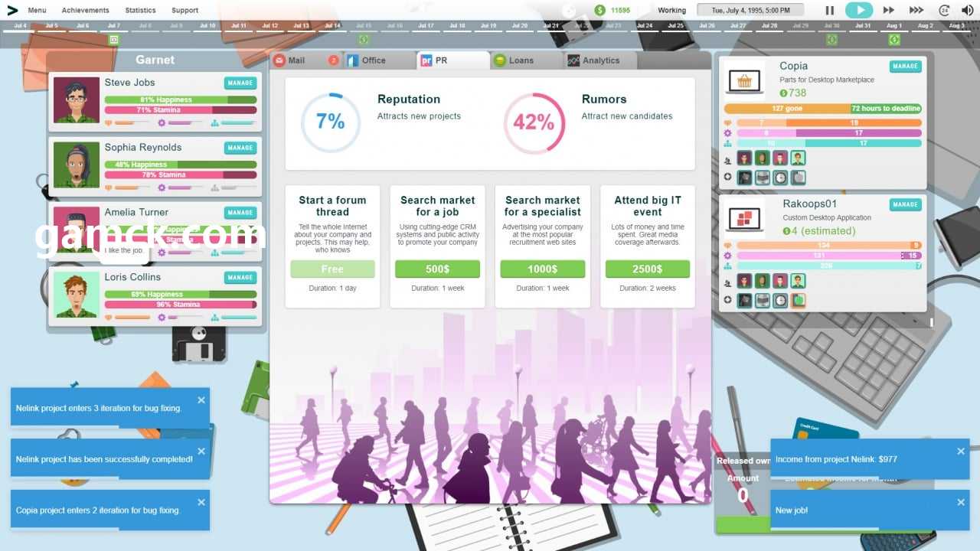
Task: Click Loris Collins 96% Stamina bar
Action: 181,305
